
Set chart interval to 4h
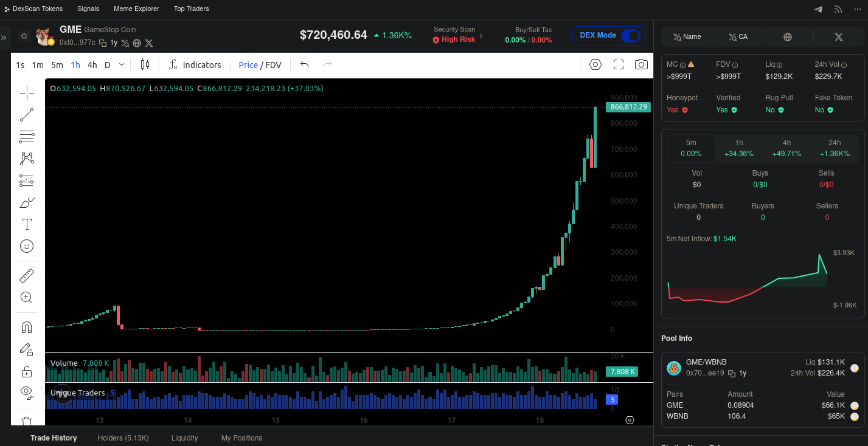pos(92,65)
